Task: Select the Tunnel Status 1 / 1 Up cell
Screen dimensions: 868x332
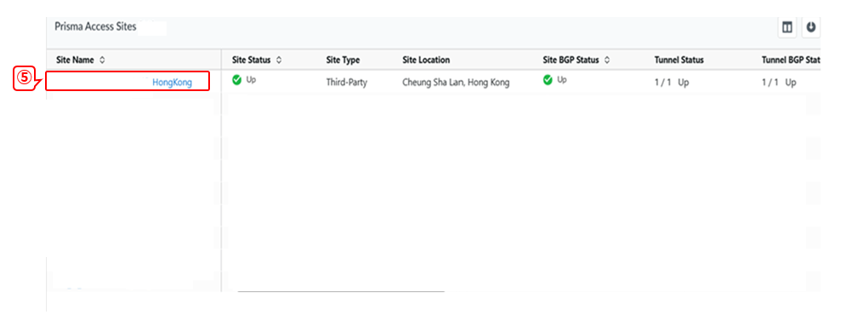Action: tap(672, 83)
